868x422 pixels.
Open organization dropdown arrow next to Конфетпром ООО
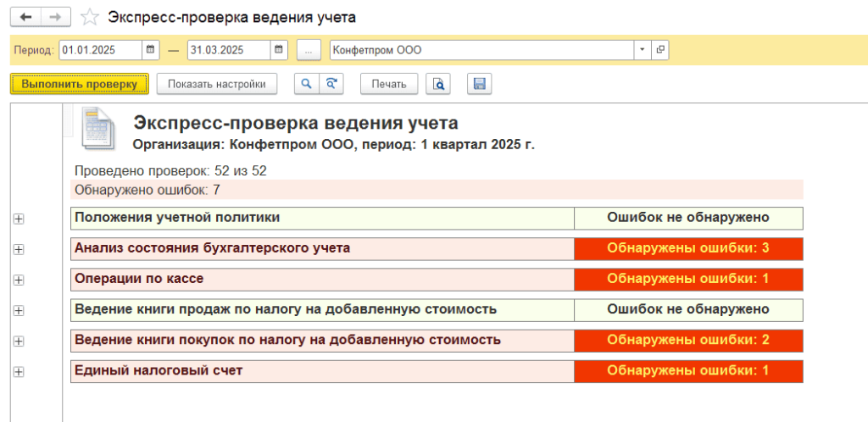(x=643, y=50)
